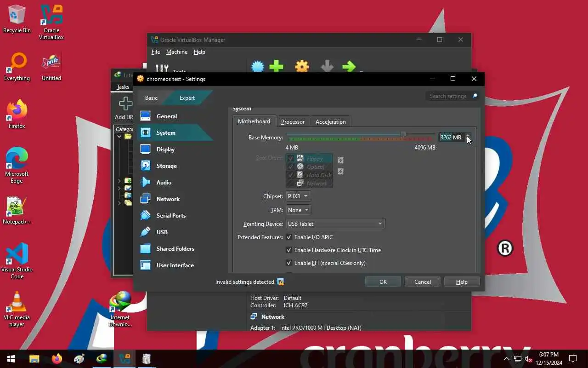Toggle Enable EFI (special OSes only) checkbox
The height and width of the screenshot is (368, 588).
tap(289, 263)
